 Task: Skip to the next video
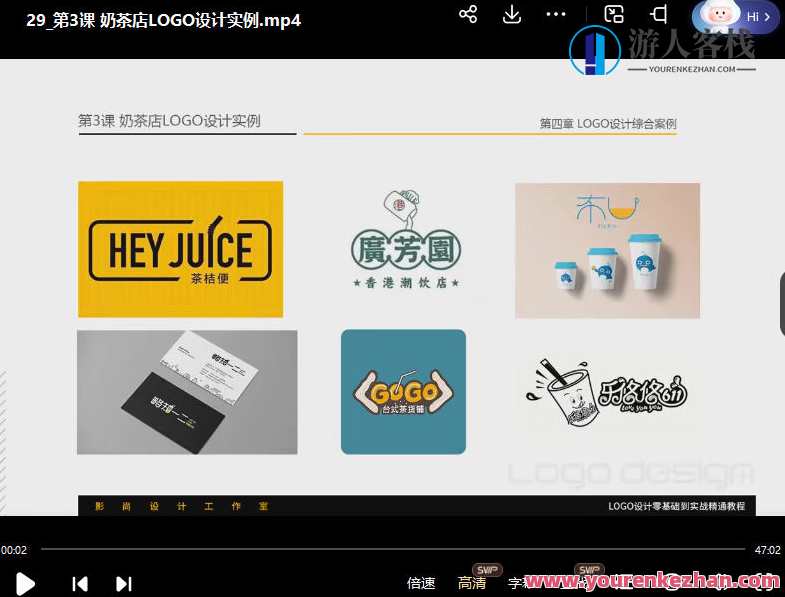[x=124, y=583]
